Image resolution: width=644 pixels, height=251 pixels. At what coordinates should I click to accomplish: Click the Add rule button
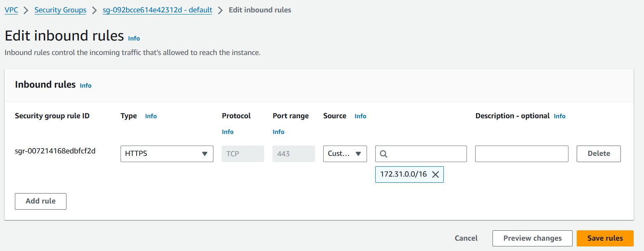pyautogui.click(x=40, y=201)
